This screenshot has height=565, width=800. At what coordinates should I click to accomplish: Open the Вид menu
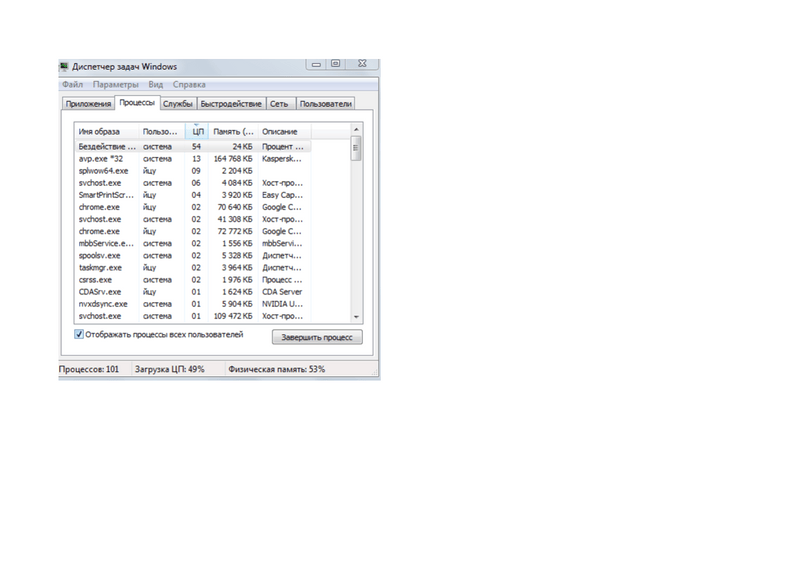[155, 85]
